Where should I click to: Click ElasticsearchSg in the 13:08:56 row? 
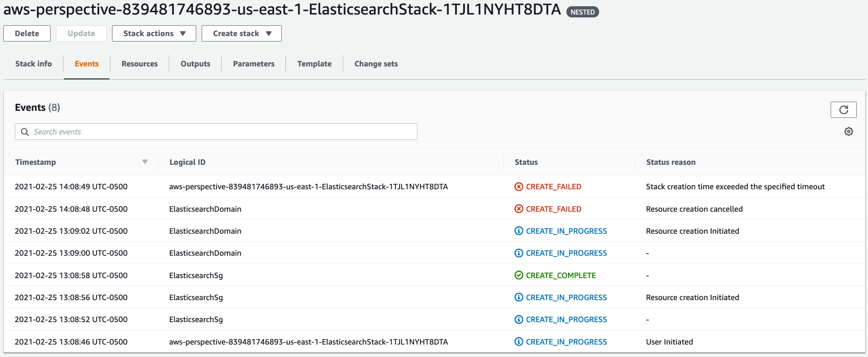[196, 297]
